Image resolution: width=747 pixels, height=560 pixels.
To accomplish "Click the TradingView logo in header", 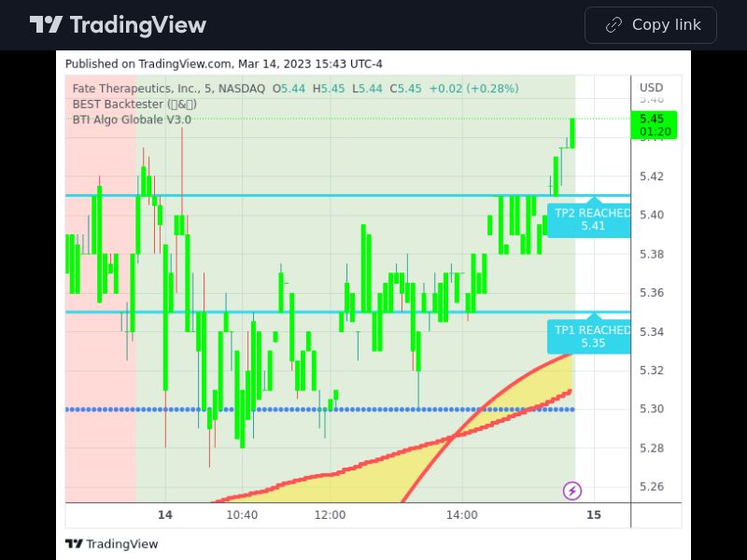I will pos(118,25).
